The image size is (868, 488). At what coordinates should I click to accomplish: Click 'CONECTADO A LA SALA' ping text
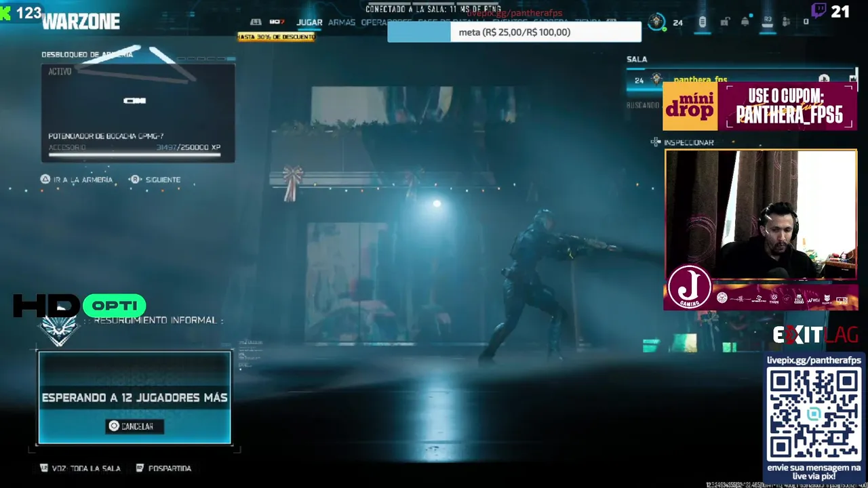(x=433, y=9)
